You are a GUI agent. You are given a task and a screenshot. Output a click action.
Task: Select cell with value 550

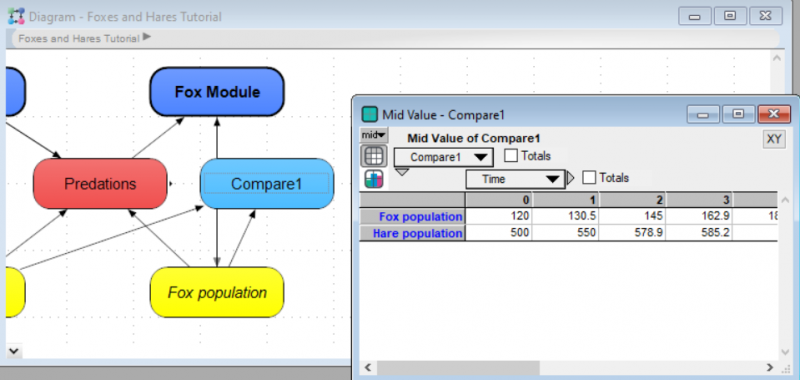[565, 233]
